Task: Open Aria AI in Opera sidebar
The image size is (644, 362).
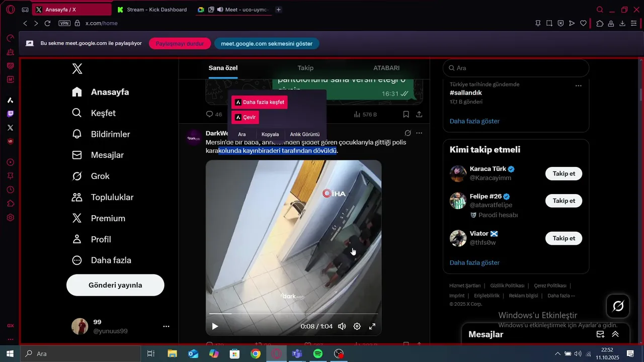Action: pos(10,100)
